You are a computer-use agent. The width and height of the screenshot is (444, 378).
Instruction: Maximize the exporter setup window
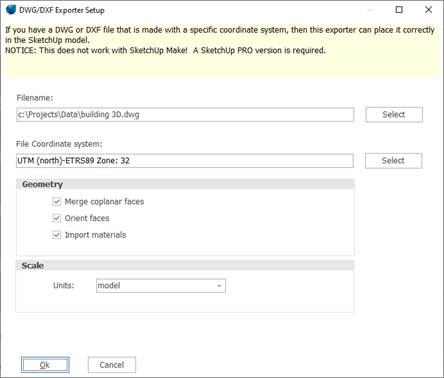[x=399, y=10]
